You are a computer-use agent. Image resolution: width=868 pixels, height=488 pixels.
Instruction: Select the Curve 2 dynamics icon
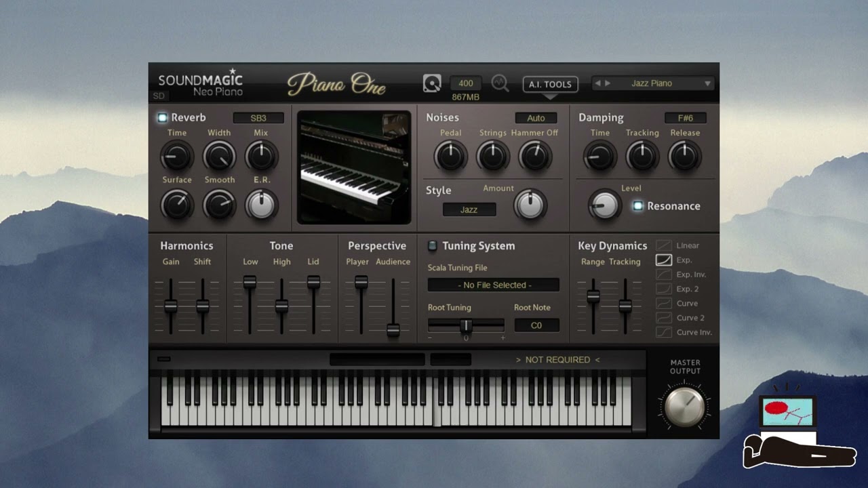[x=663, y=317]
